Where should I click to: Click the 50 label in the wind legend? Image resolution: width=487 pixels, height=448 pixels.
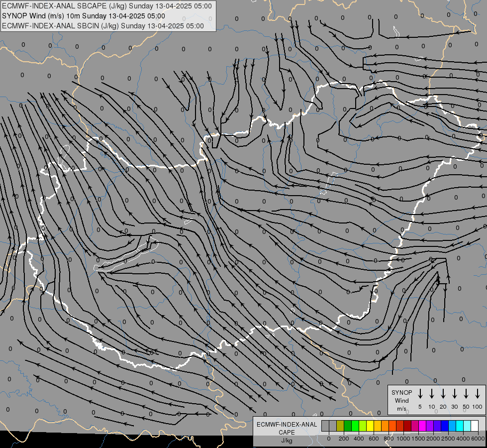click(x=466, y=407)
